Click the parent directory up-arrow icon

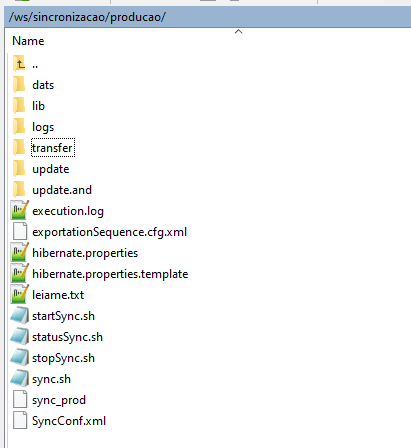point(19,64)
